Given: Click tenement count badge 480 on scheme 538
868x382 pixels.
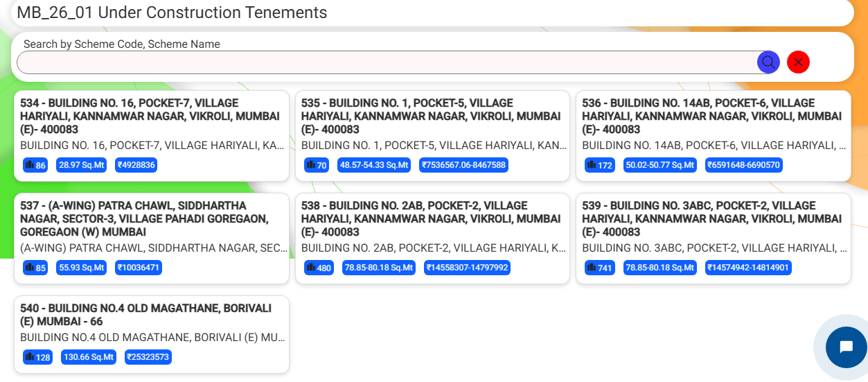Looking at the screenshot, I should [x=319, y=268].
